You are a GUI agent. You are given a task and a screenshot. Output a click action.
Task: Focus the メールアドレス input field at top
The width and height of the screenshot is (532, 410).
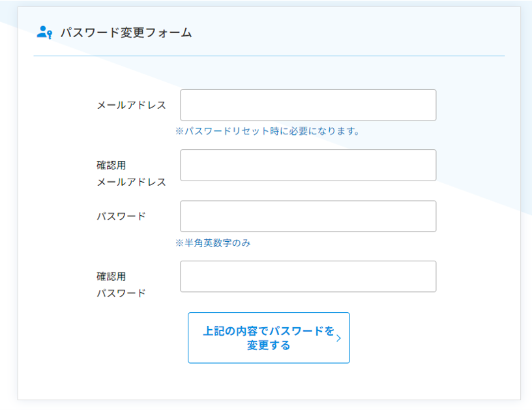(x=308, y=105)
